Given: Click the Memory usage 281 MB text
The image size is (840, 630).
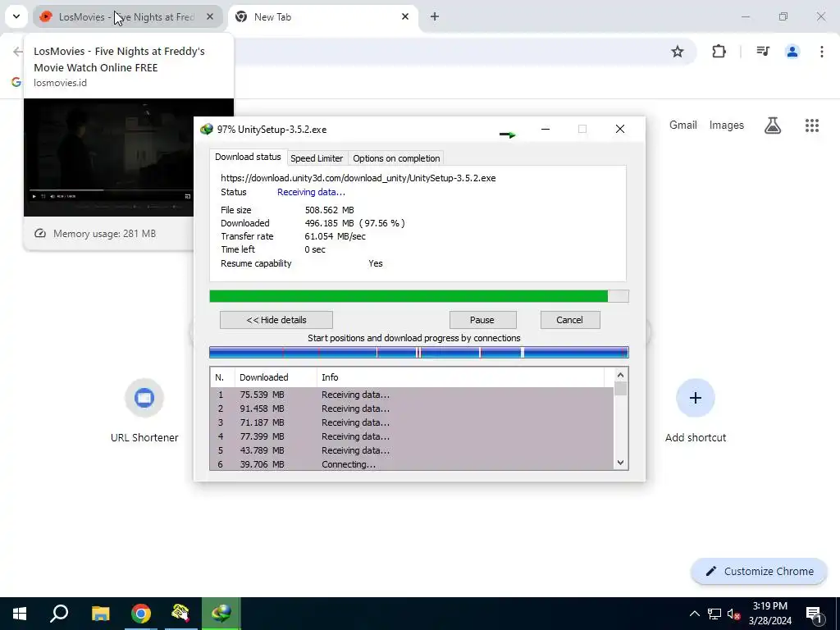Looking at the screenshot, I should pyautogui.click(x=104, y=234).
